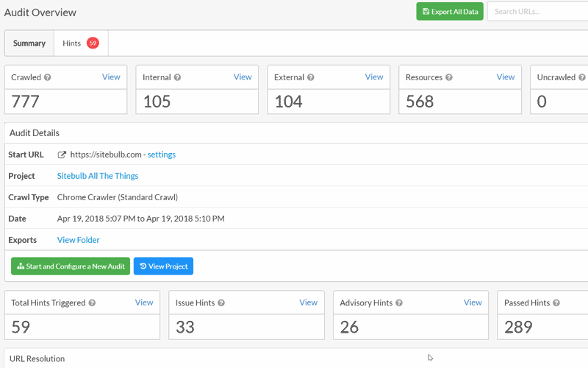Image resolution: width=588 pixels, height=368 pixels.
Task: Select the Summary tab
Action: tap(29, 43)
